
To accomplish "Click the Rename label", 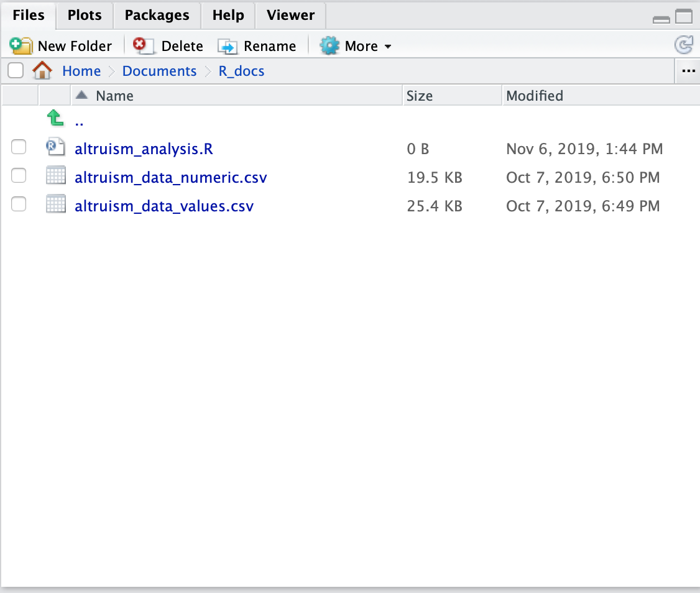I will [x=270, y=46].
